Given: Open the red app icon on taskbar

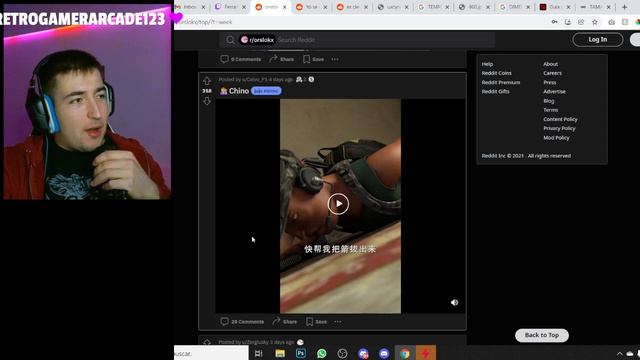Looking at the screenshot, I should [426, 353].
